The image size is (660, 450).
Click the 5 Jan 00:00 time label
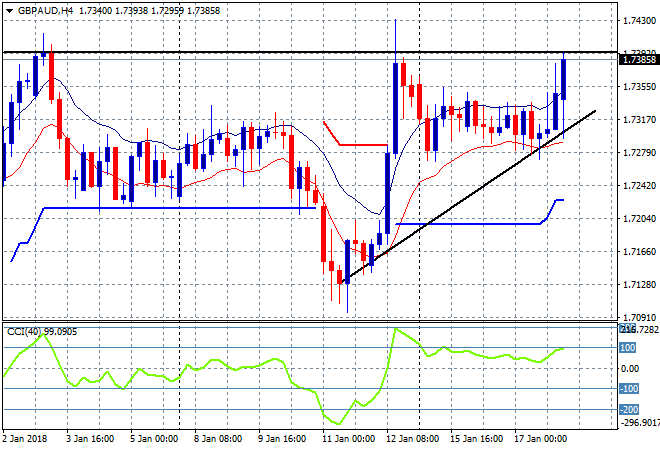(x=154, y=439)
